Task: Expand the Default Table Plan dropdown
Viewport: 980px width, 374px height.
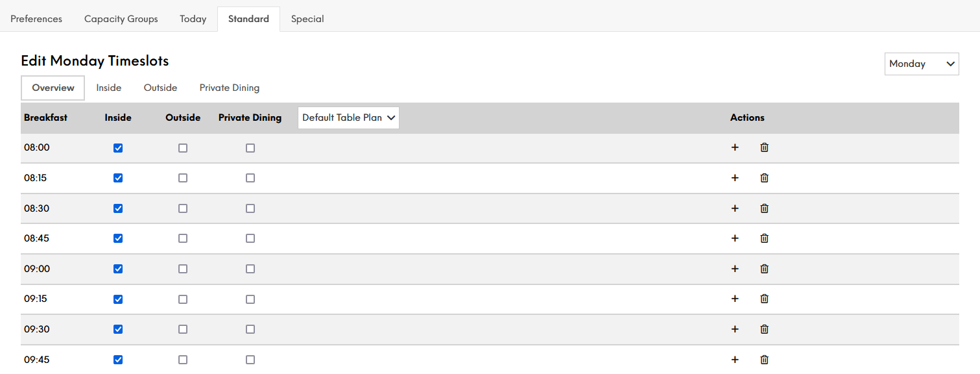Action: (x=348, y=118)
